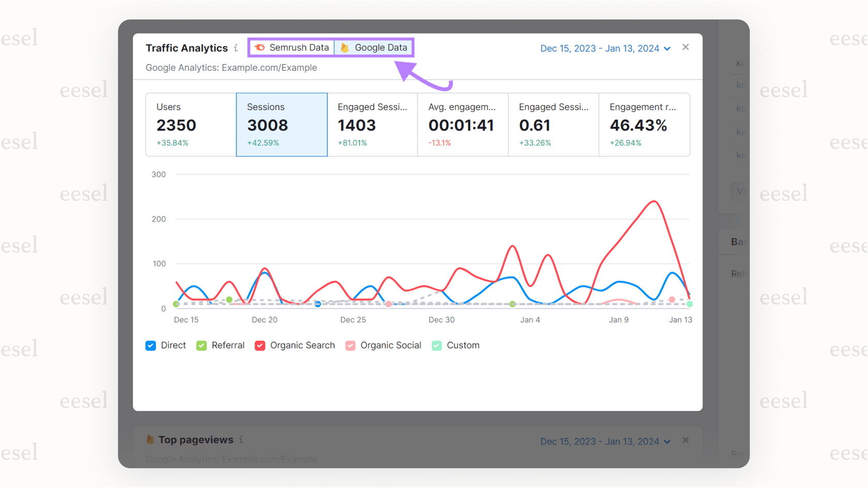The width and height of the screenshot is (868, 488).
Task: Uncheck the Direct traffic checkbox
Action: [x=150, y=345]
